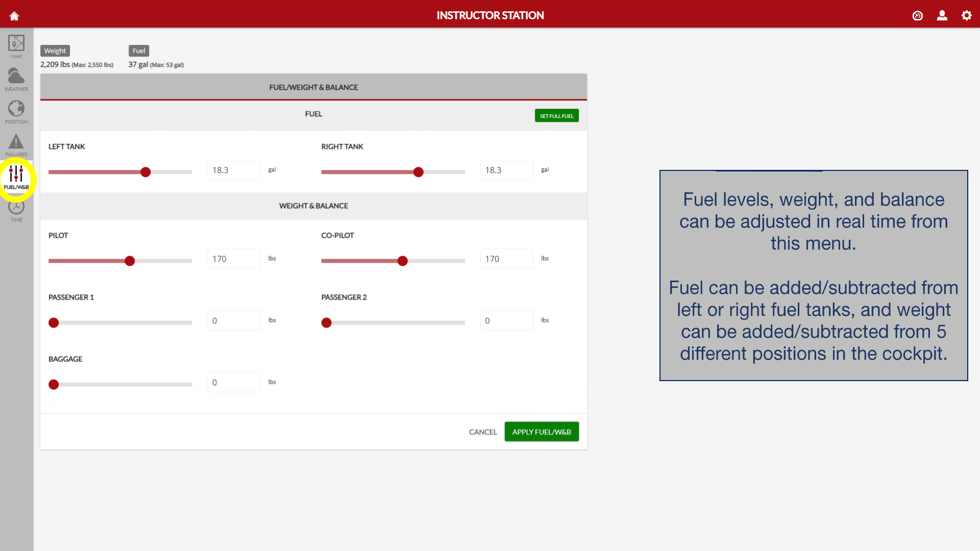Open settings gear in header

click(966, 16)
